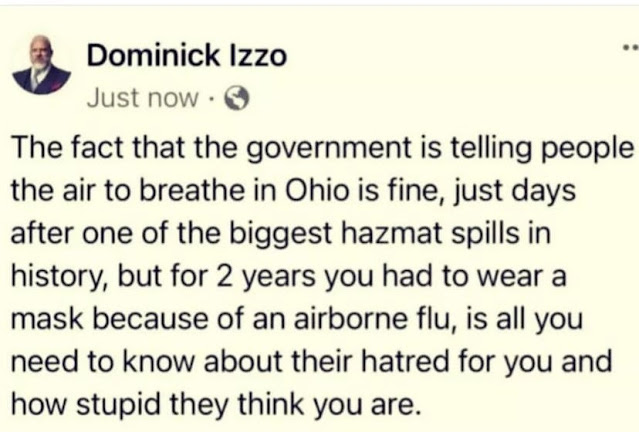Open the post's Just now timestamp
This screenshot has height=432, width=639.
click(143, 98)
